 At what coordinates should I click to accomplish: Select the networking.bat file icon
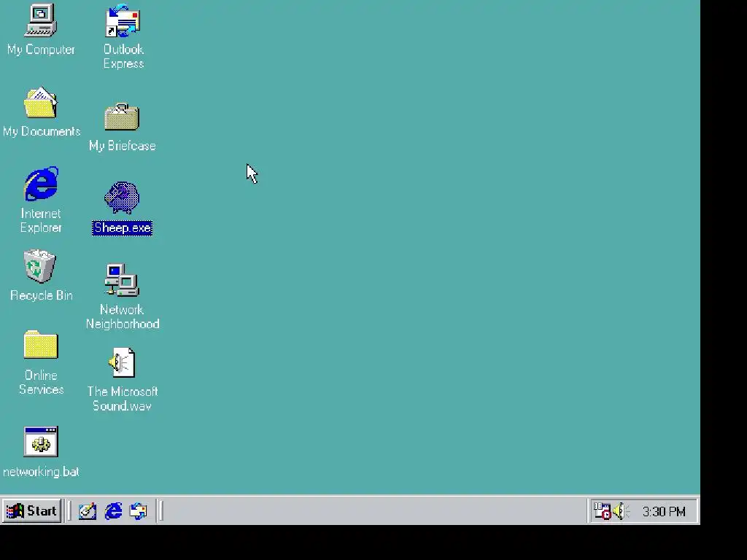pos(41,442)
